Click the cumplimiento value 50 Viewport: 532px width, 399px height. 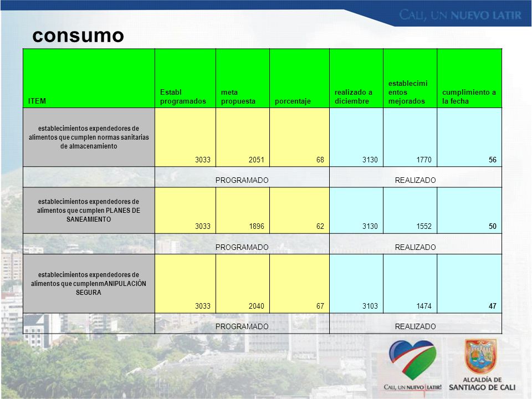(492, 226)
